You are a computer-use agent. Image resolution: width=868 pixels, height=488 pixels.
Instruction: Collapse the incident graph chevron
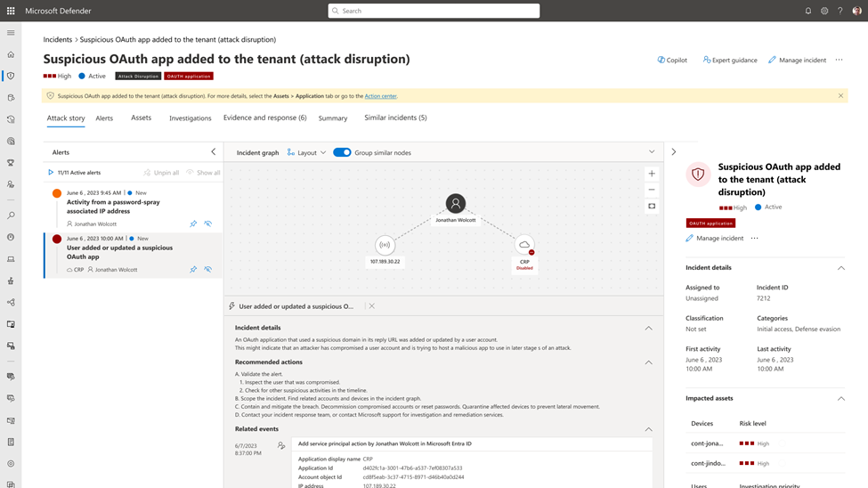[x=652, y=151]
